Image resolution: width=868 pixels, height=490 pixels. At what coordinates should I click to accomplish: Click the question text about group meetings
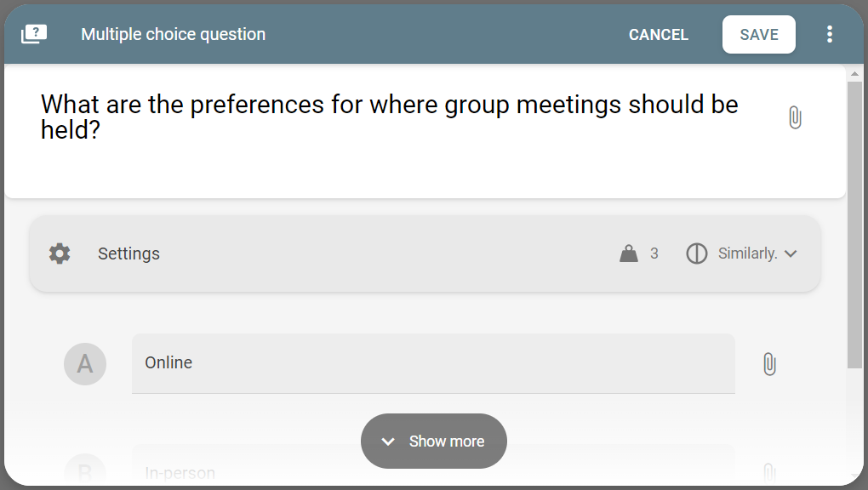click(389, 117)
